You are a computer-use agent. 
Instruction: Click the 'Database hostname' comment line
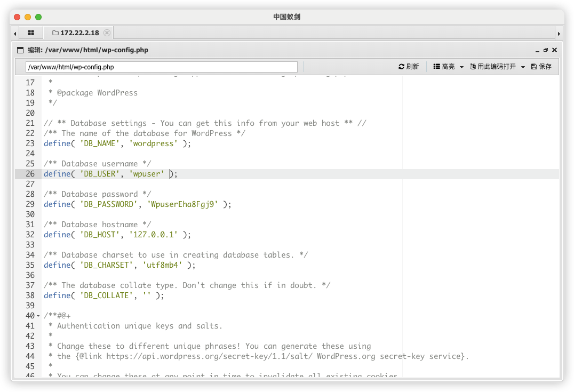coord(98,225)
